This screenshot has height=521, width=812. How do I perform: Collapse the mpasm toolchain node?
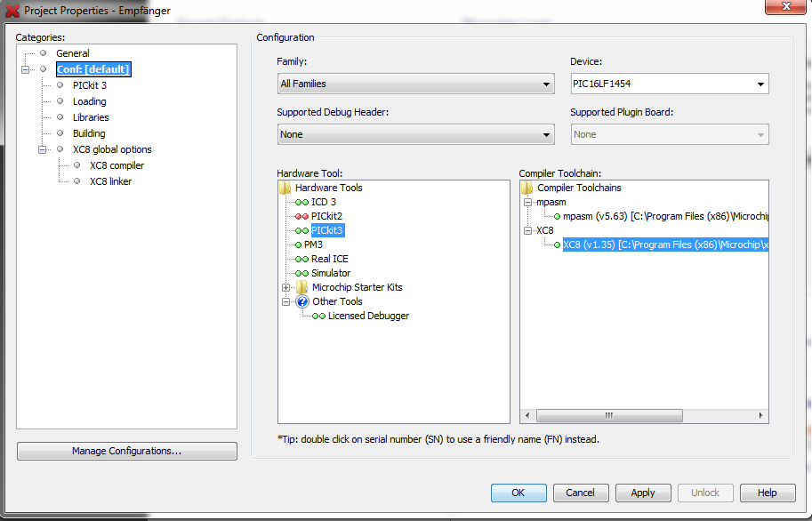(x=527, y=203)
